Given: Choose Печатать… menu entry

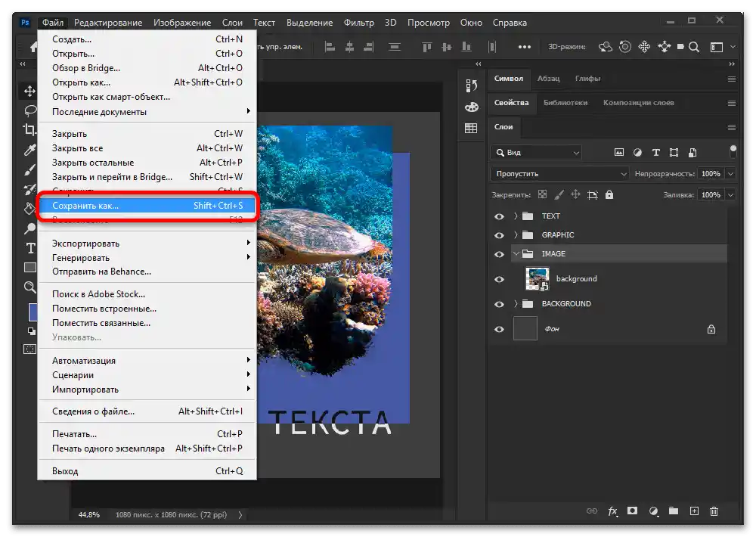Looking at the screenshot, I should pos(147,433).
